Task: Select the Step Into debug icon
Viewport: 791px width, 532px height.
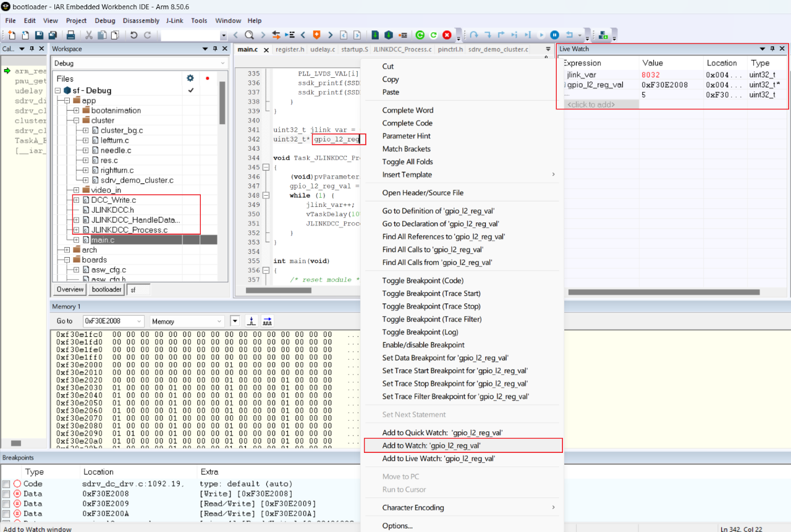Action: pyautogui.click(x=487, y=35)
